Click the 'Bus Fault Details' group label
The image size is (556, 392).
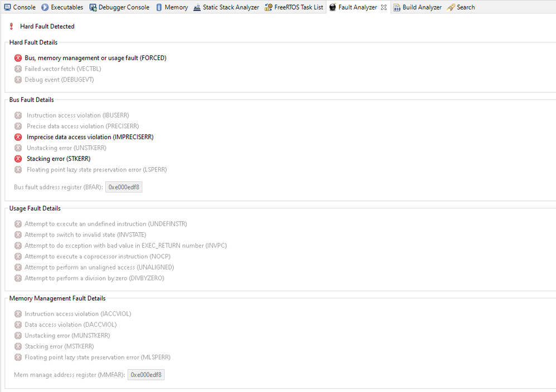[32, 100]
